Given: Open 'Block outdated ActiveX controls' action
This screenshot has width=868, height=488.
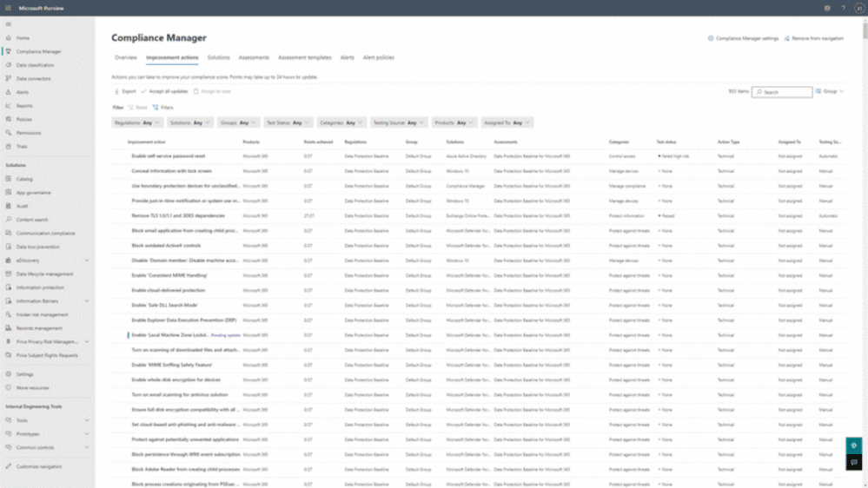Looking at the screenshot, I should [166, 246].
